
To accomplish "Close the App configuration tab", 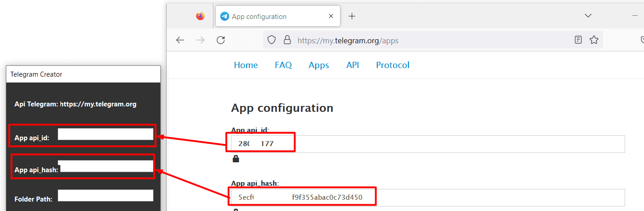I will click(331, 16).
